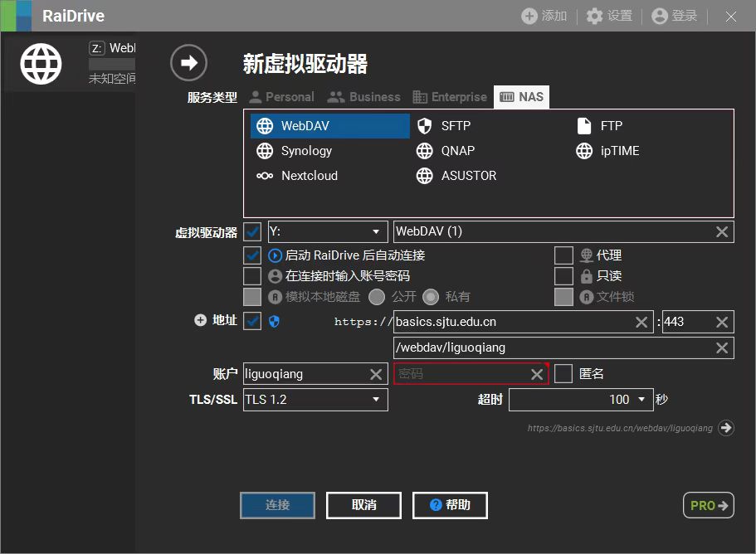Open the drive letter Y: dropdown
This screenshot has height=554, width=756.
pos(327,231)
